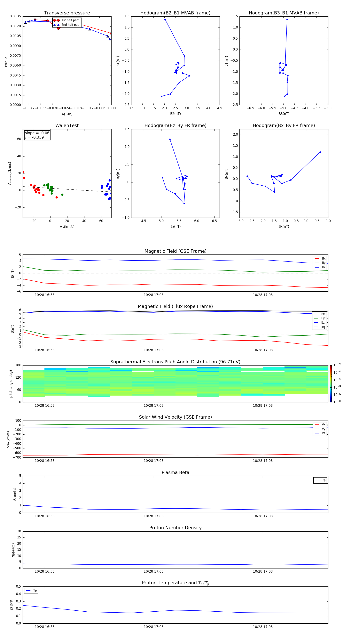
Task: Click the 'By' entry in GSE legend
Action: [320, 263]
